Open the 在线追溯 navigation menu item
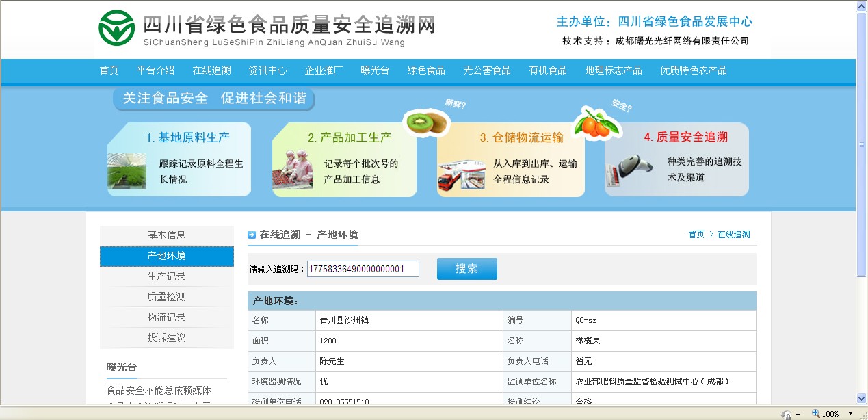This screenshot has width=868, height=420. coord(211,70)
